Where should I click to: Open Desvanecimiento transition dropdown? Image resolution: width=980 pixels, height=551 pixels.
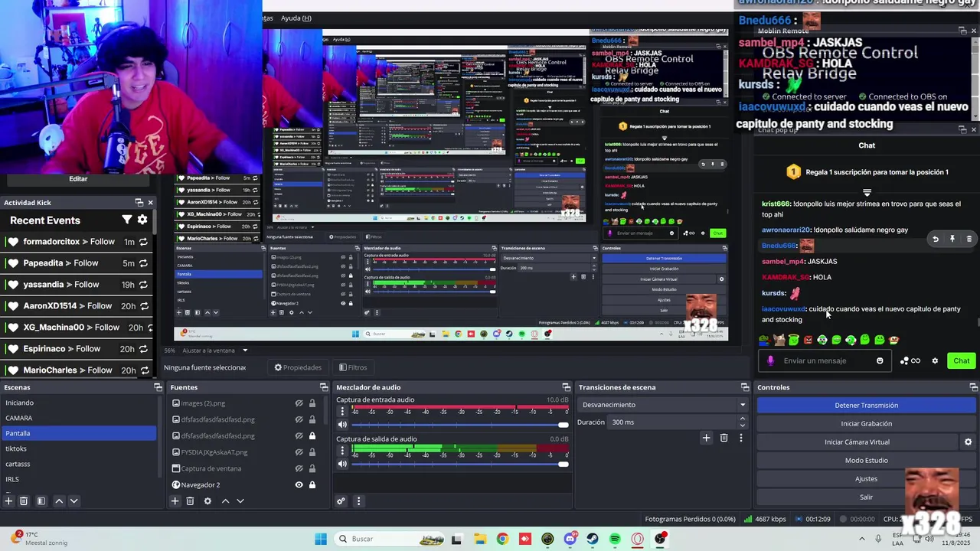(662, 405)
